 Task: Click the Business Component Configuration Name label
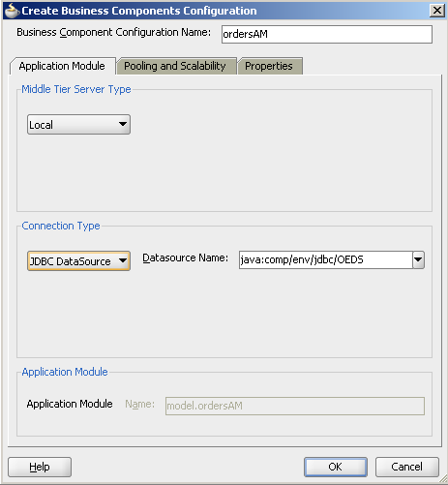click(x=113, y=32)
